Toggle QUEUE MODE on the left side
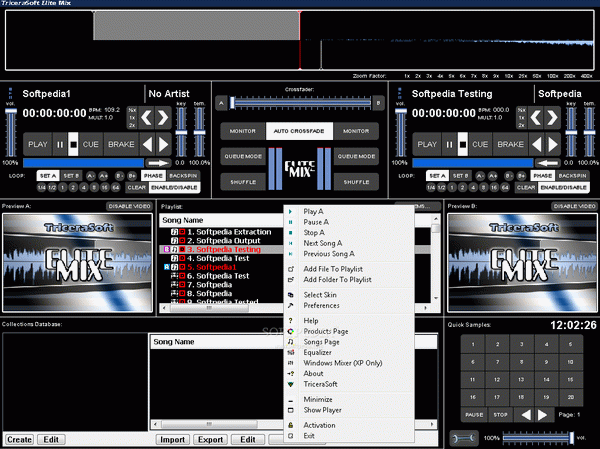600x449 pixels. 243,157
